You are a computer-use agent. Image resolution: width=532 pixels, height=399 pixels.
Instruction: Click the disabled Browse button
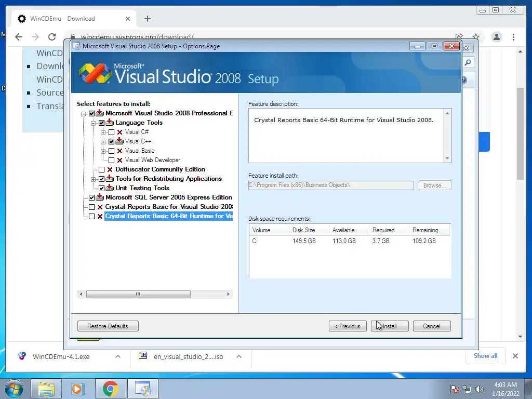435,185
